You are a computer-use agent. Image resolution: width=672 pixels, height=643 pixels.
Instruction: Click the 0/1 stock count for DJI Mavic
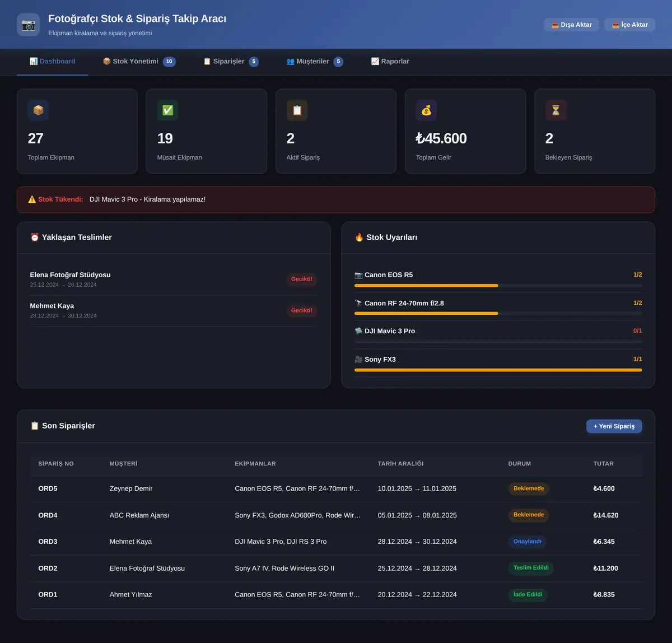pyautogui.click(x=637, y=331)
